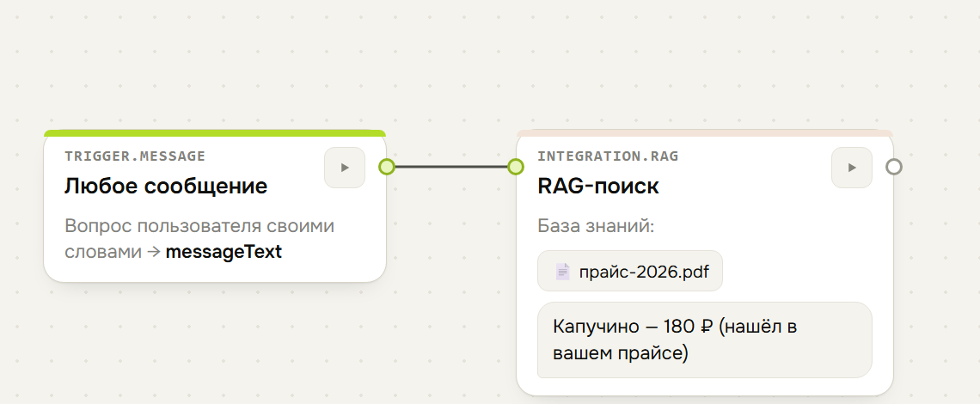Click the База знаний: label

click(596, 226)
